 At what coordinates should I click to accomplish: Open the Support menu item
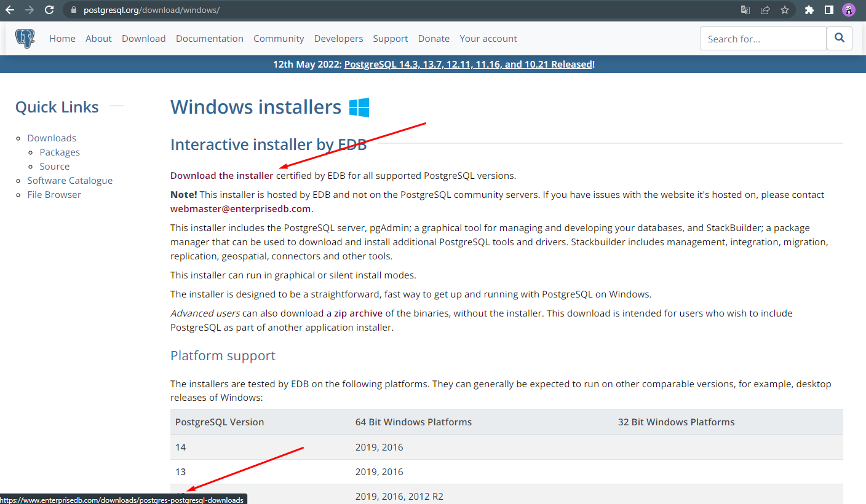pyautogui.click(x=390, y=38)
